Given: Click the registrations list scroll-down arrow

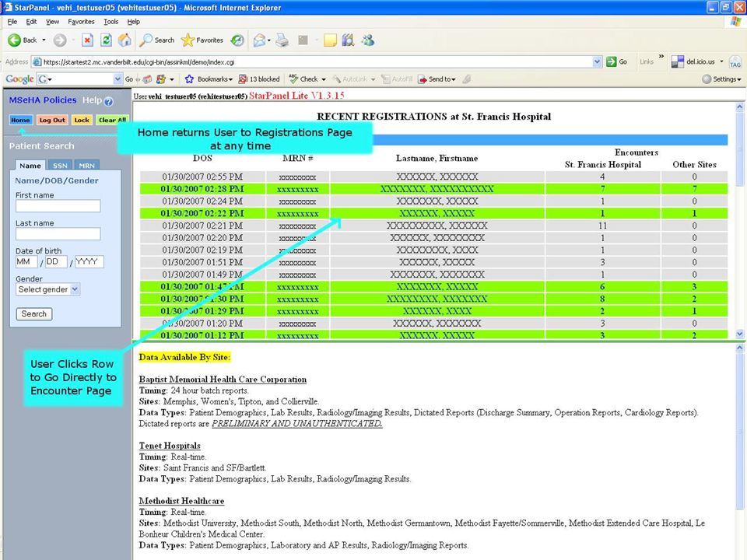Looking at the screenshot, I should pyautogui.click(x=739, y=334).
